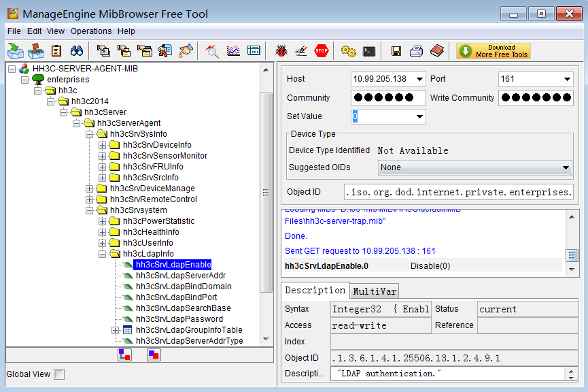Screen dimensions: 588x392
Task: Click the red STOP icon
Action: 322,50
